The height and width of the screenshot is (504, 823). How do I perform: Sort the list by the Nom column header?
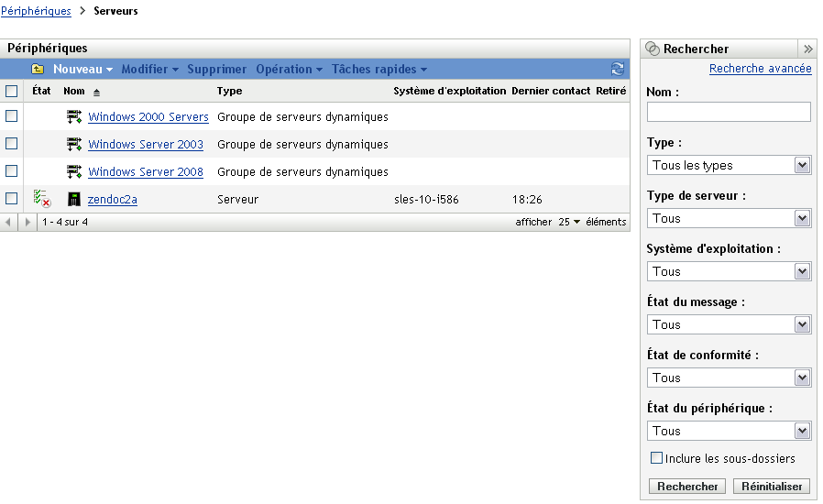coord(74,92)
